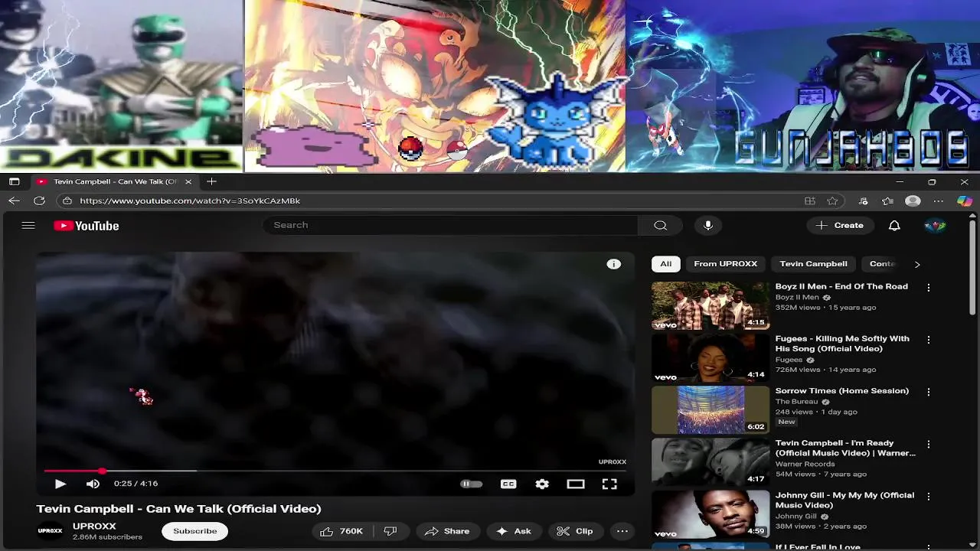
Task: Click the browser address bar URL
Action: coord(190,201)
